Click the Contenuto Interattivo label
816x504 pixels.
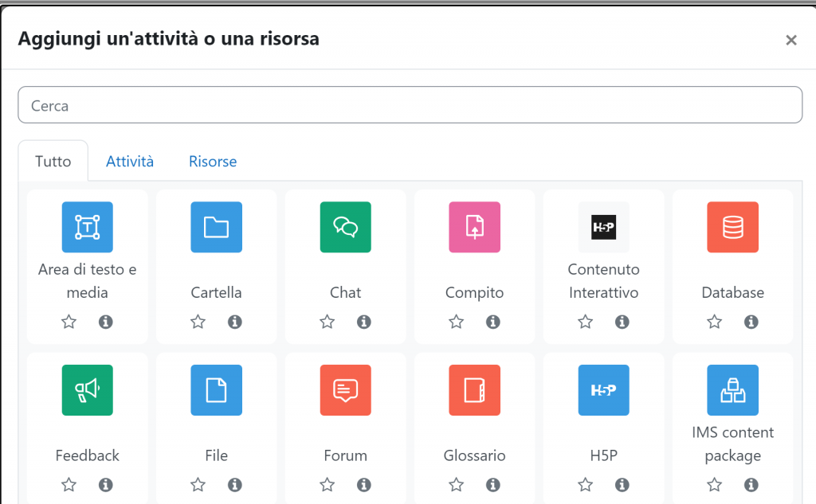tap(604, 281)
